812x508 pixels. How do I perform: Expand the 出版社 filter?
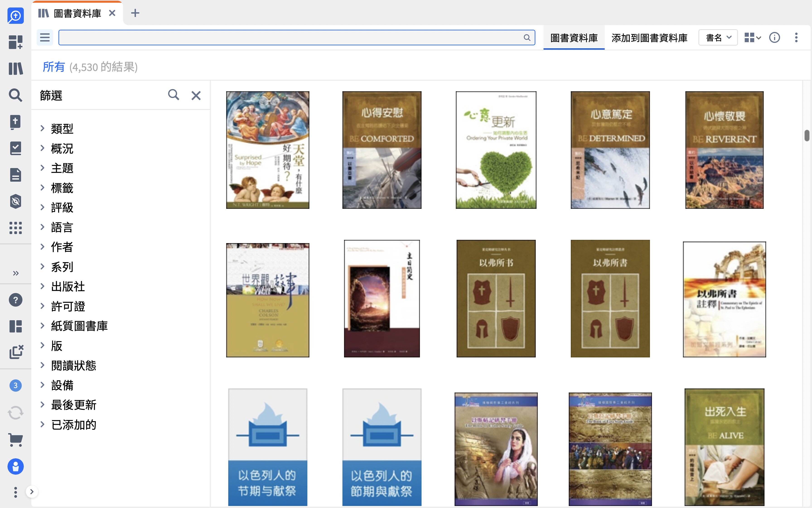(42, 286)
